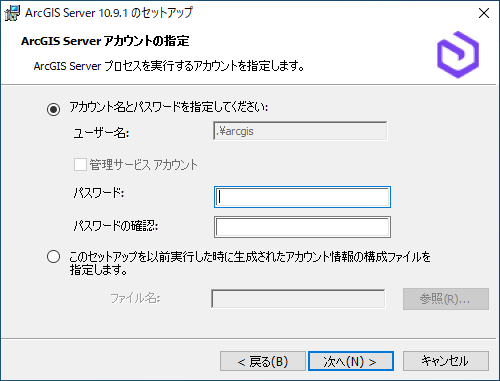Select the account name and password radio button

coord(53,109)
